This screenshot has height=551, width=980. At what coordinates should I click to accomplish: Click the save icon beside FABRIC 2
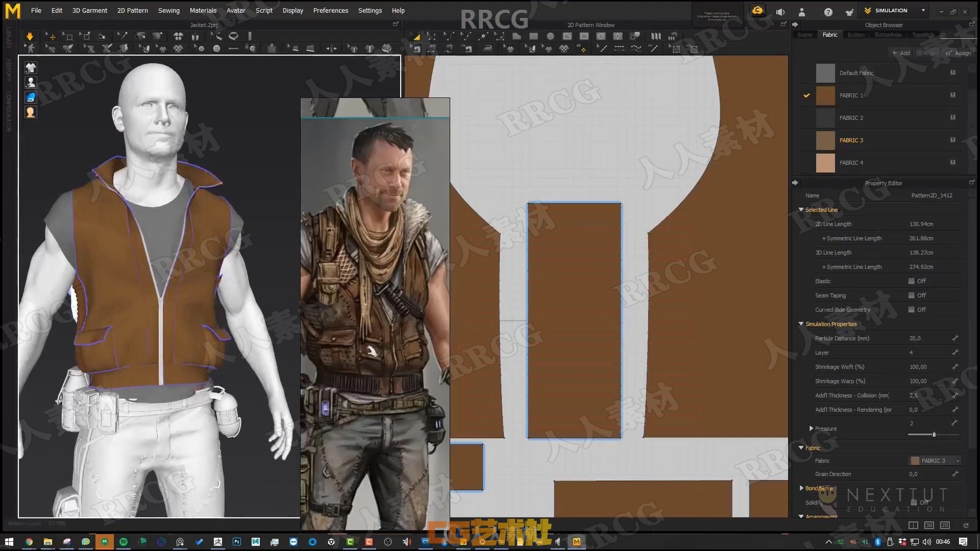point(952,117)
